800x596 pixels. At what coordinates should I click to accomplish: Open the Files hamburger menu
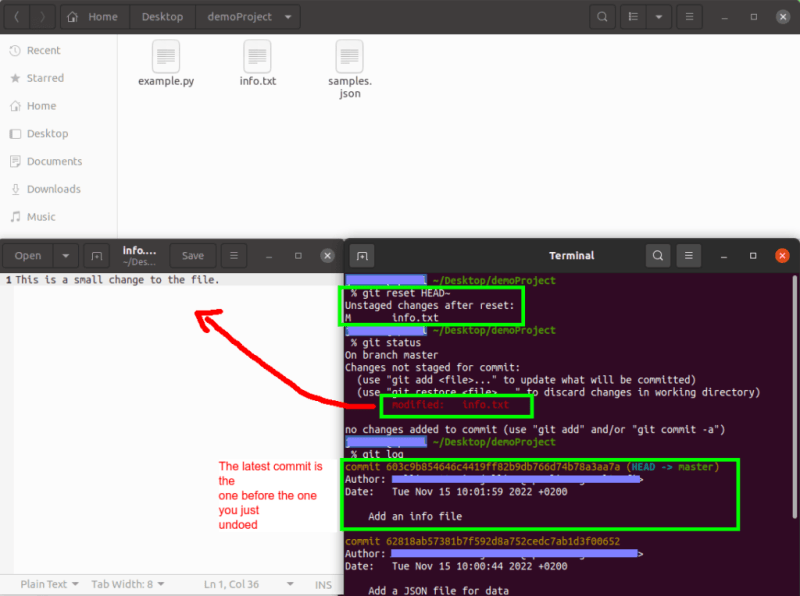689,17
